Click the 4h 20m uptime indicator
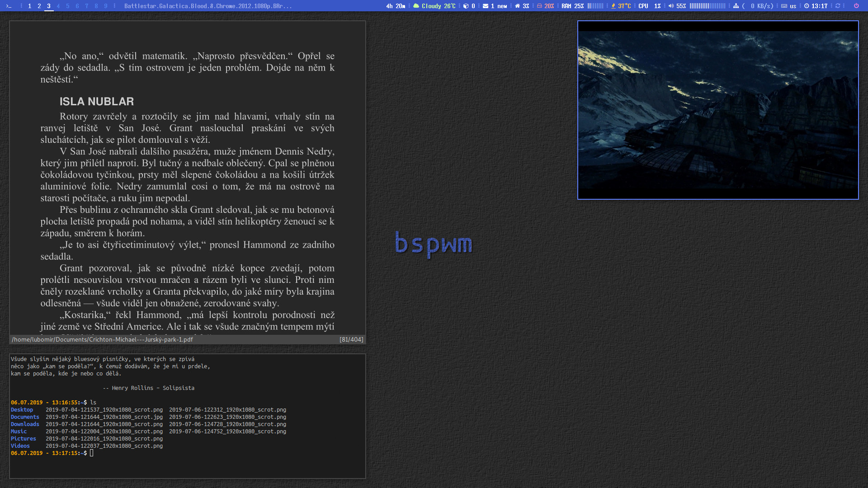This screenshot has height=488, width=868. coord(396,6)
